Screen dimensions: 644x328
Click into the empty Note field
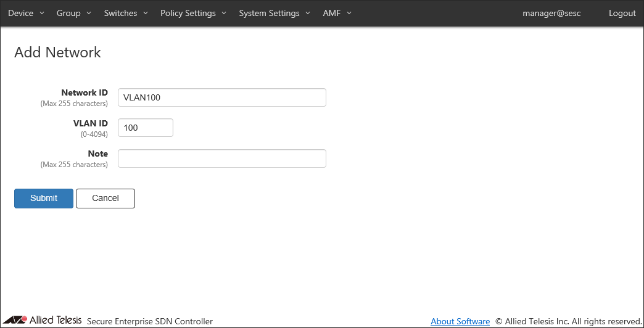tap(221, 158)
